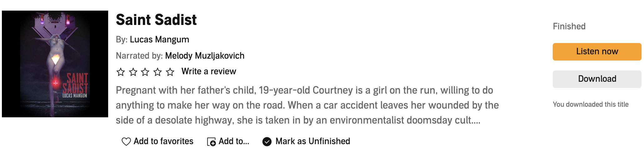
Task: Rate the book four stars
Action: coord(158,72)
